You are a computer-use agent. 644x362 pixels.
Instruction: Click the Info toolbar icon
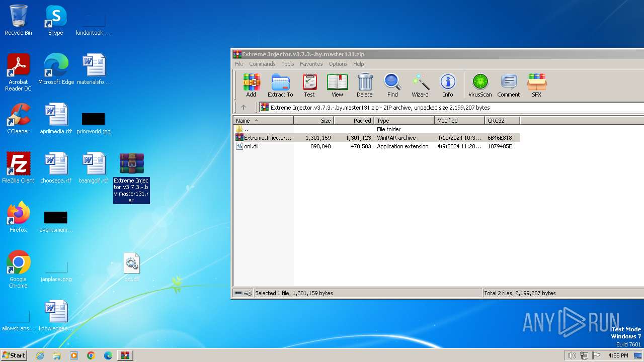(x=448, y=85)
